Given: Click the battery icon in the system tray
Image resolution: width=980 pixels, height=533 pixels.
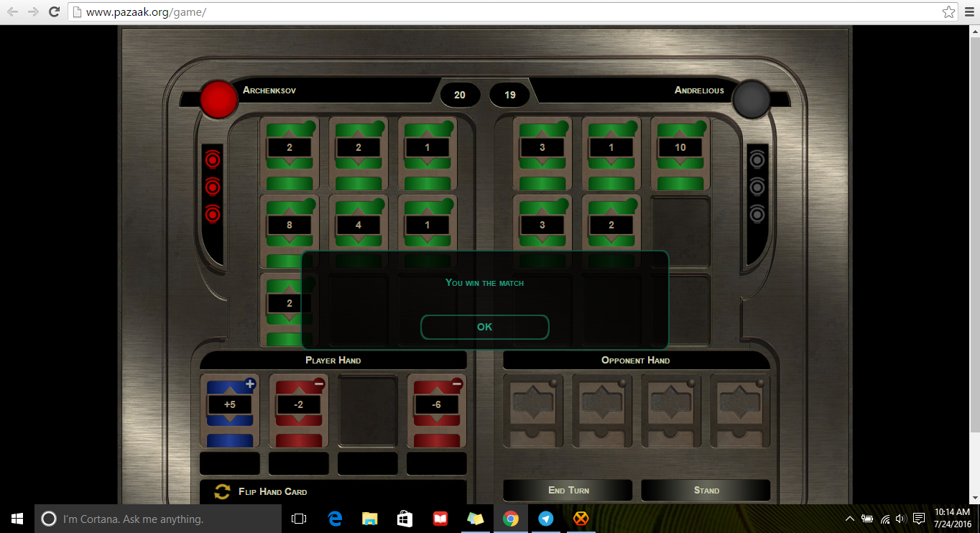Looking at the screenshot, I should (867, 519).
